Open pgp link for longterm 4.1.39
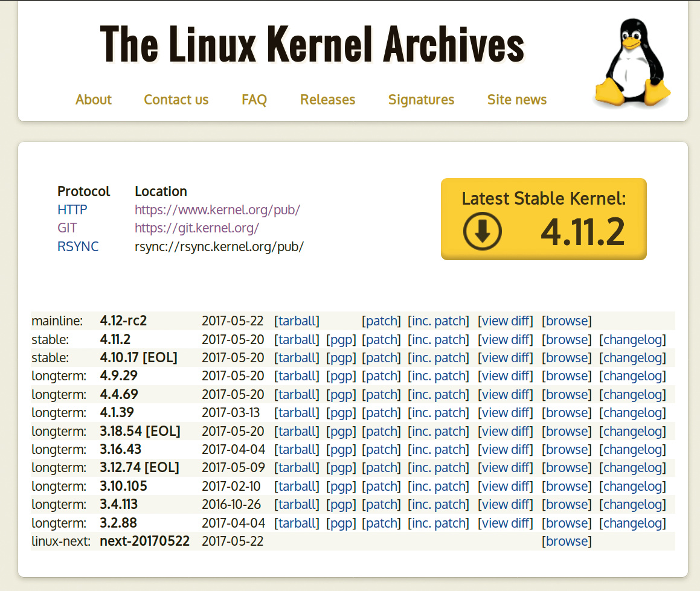700x591 pixels. (x=341, y=413)
